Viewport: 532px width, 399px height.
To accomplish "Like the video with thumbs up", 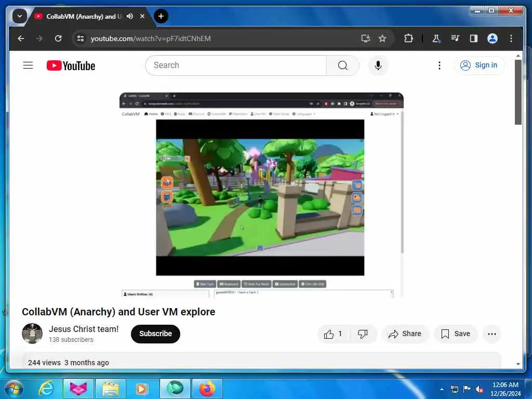I will click(333, 334).
